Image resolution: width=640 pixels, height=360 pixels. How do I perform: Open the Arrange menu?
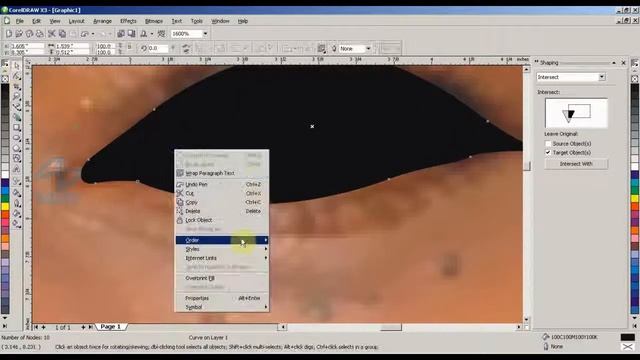tap(102, 21)
